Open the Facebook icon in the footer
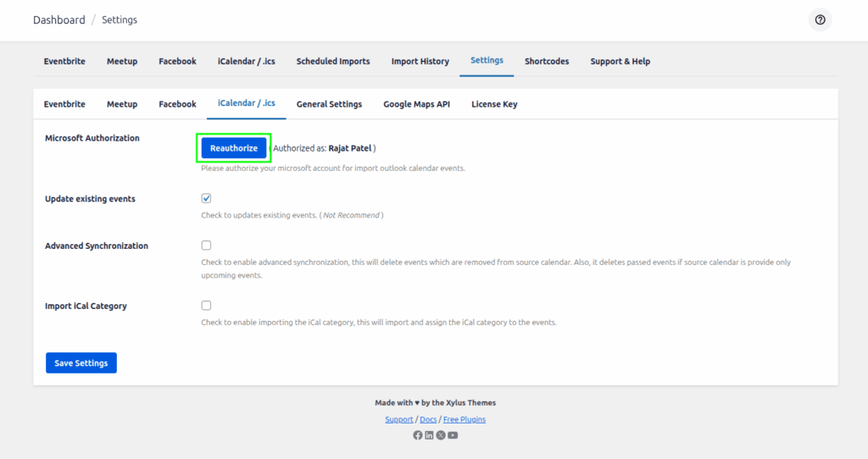The height and width of the screenshot is (459, 868). tap(417, 435)
